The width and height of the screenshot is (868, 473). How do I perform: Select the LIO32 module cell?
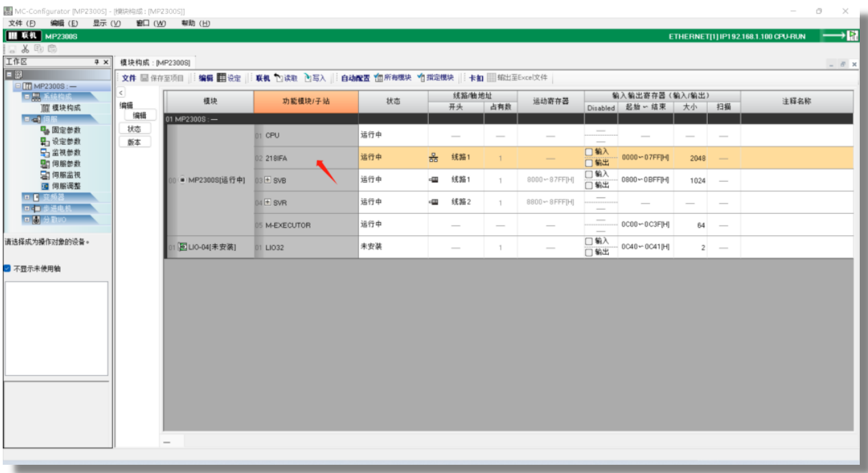pyautogui.click(x=306, y=247)
